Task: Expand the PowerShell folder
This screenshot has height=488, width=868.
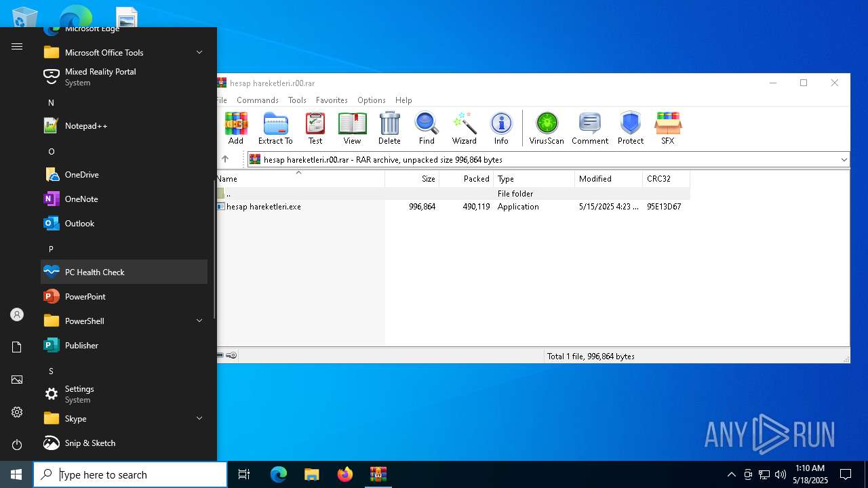Action: click(124, 321)
